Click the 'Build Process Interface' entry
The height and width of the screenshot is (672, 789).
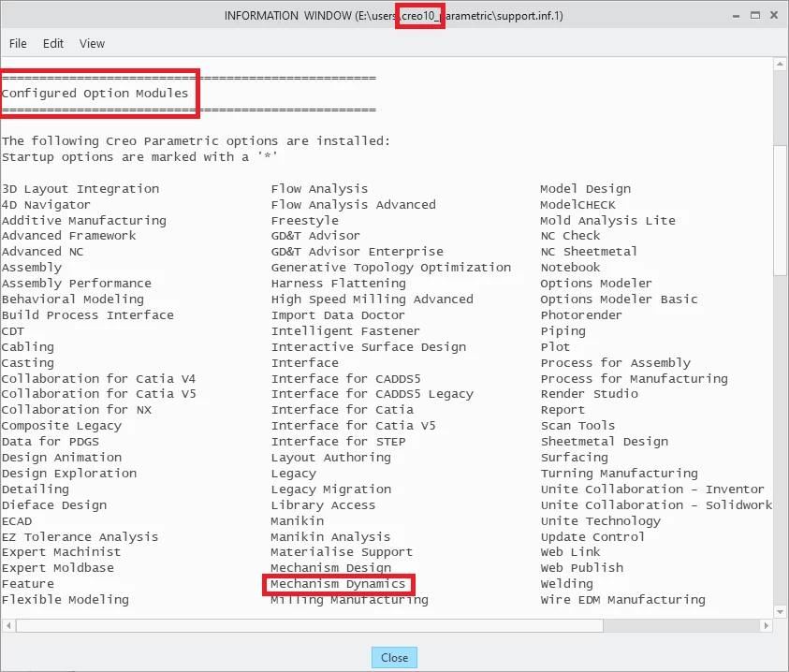(88, 315)
